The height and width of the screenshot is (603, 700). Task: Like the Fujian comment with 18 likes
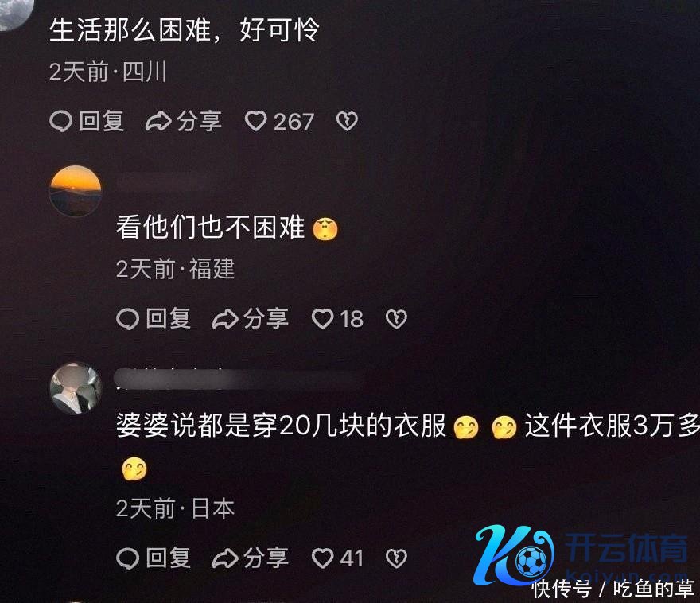(x=322, y=319)
